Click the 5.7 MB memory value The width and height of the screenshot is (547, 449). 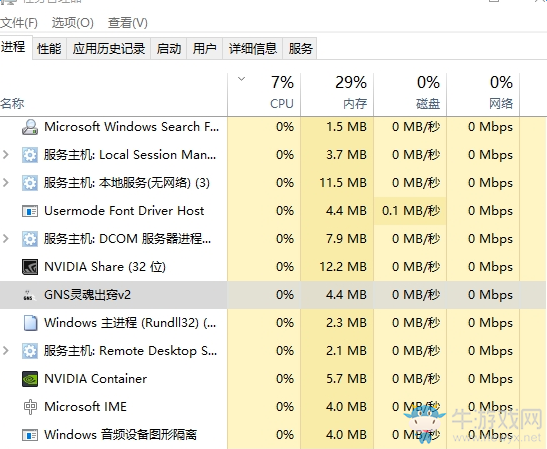346,379
